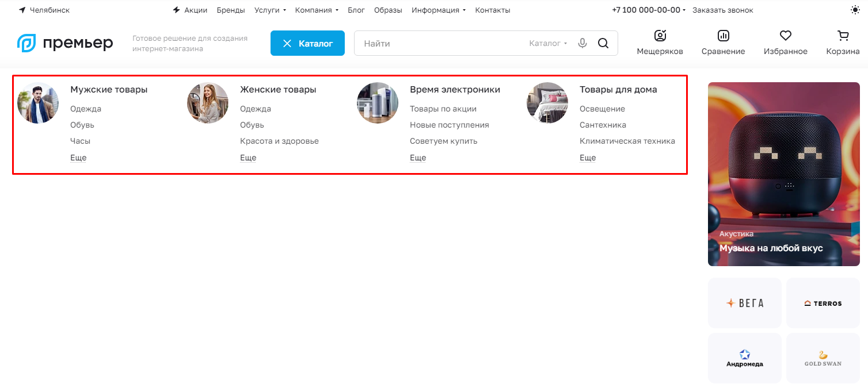Open the Избранное favorites heart

click(x=785, y=43)
